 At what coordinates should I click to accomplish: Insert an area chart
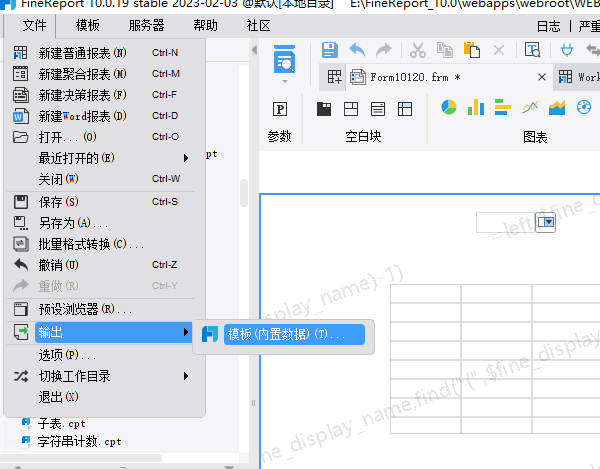point(557,107)
